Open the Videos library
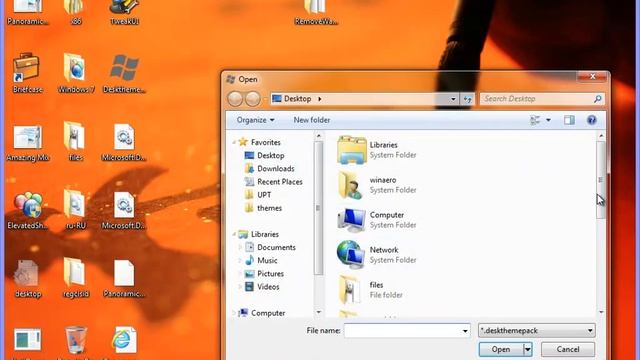This screenshot has width=640, height=360. [262, 287]
